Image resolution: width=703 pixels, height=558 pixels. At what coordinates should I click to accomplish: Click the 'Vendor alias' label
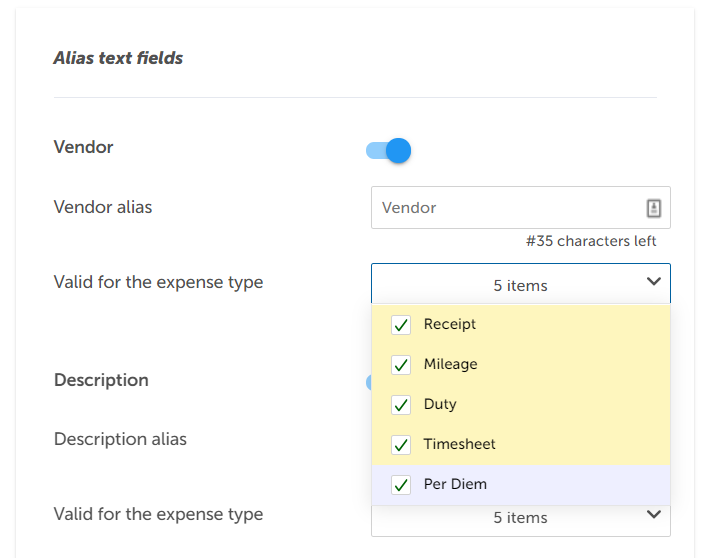pos(103,207)
